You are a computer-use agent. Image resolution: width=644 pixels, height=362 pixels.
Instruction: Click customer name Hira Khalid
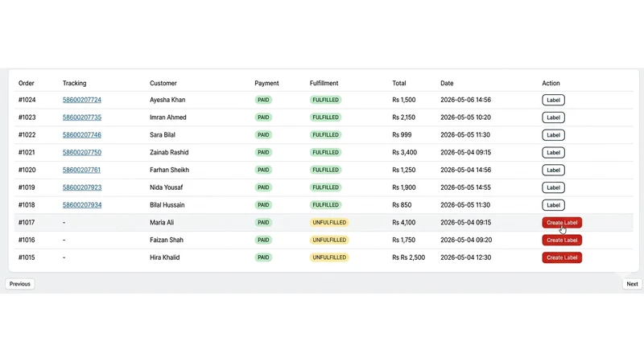165,257
